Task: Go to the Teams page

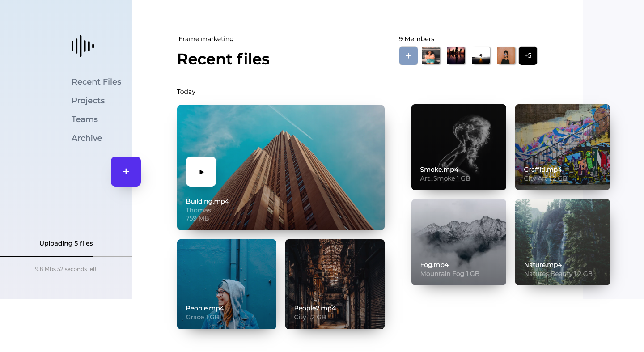Action: [x=85, y=119]
